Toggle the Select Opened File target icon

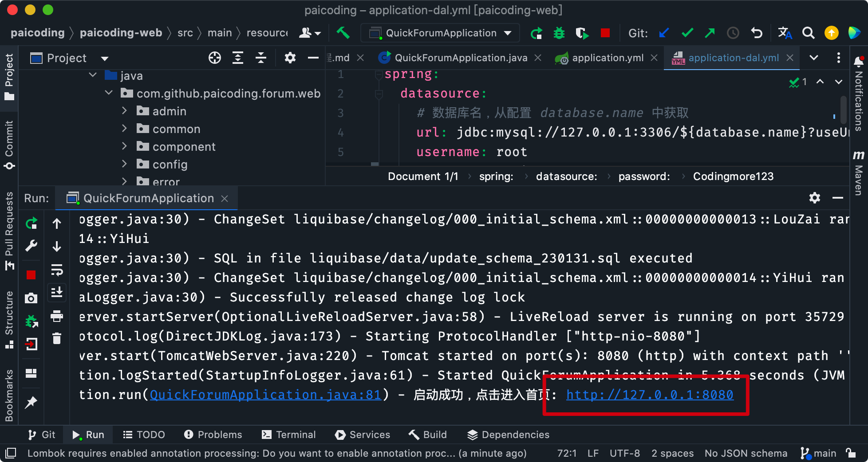tap(215, 58)
